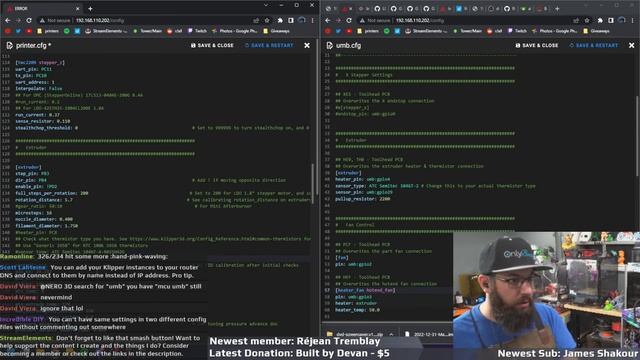Image resolution: width=640 pixels, height=360 pixels.
Task: Open side panel icon in umb.cfg window
Action: click(x=611, y=20)
